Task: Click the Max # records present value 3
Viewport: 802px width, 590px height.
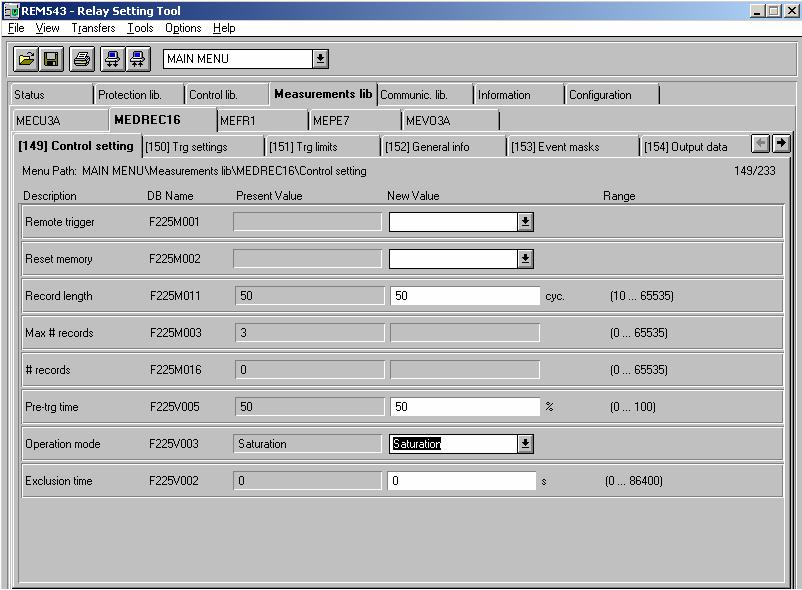Action: (309, 333)
